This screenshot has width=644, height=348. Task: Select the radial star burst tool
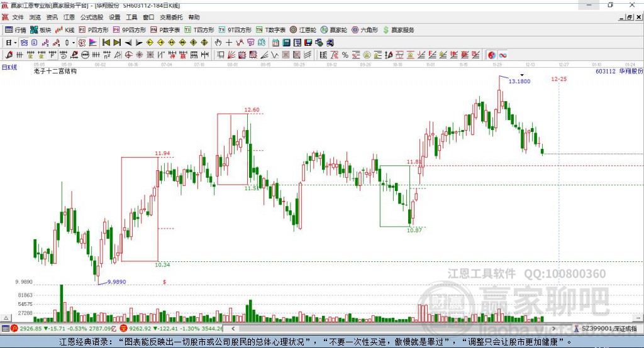coord(139,55)
